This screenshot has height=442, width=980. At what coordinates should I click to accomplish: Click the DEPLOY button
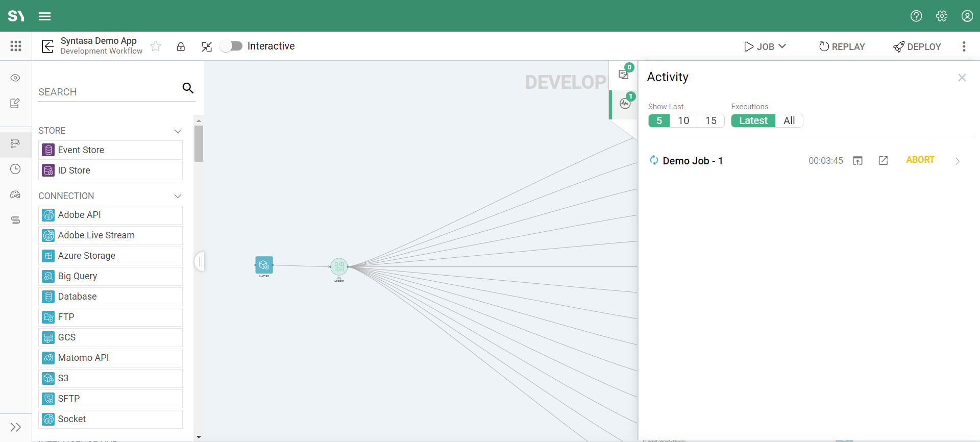click(917, 47)
